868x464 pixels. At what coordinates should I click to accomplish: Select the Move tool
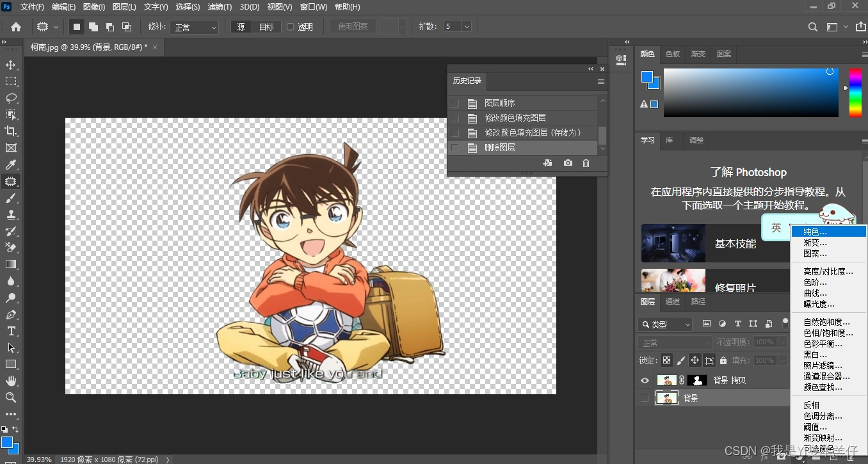click(x=11, y=65)
